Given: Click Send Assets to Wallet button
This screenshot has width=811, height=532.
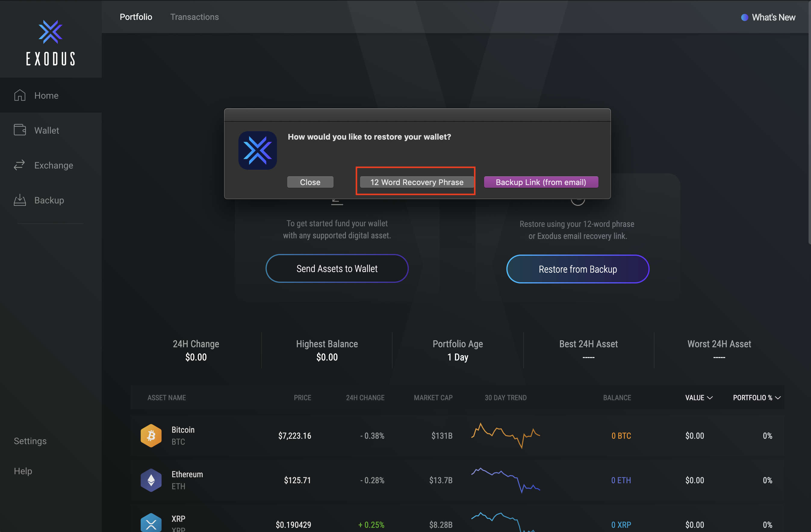Looking at the screenshot, I should [x=337, y=269].
